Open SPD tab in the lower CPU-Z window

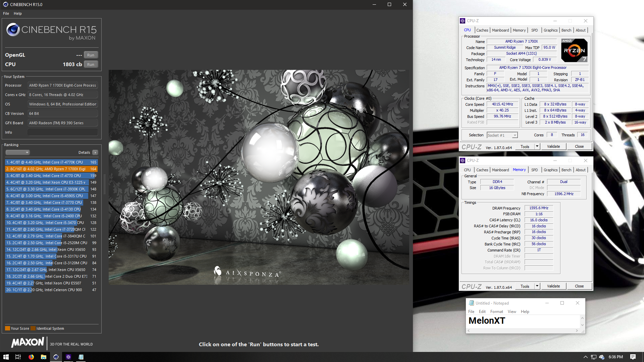tap(535, 170)
